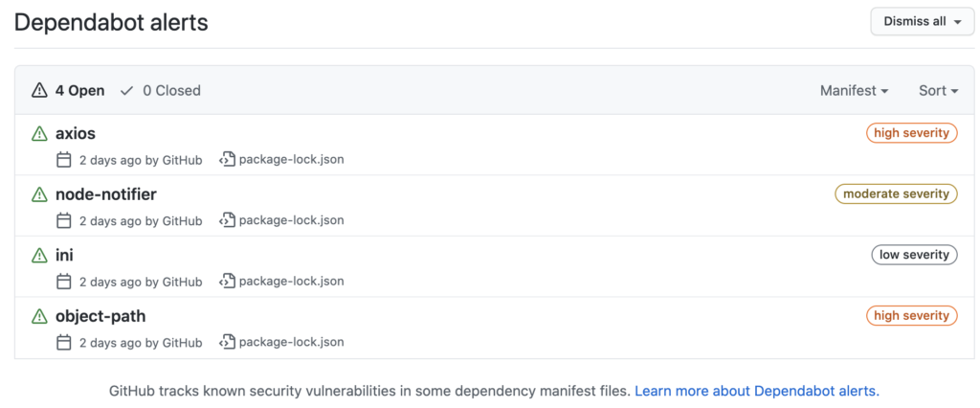Expand the Manifest filter dropdown

pos(855,91)
